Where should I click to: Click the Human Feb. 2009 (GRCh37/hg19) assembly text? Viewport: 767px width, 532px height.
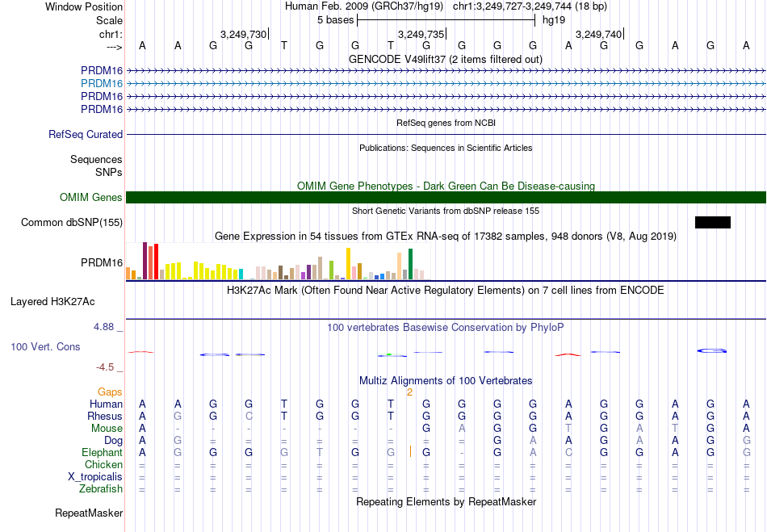(364, 6)
